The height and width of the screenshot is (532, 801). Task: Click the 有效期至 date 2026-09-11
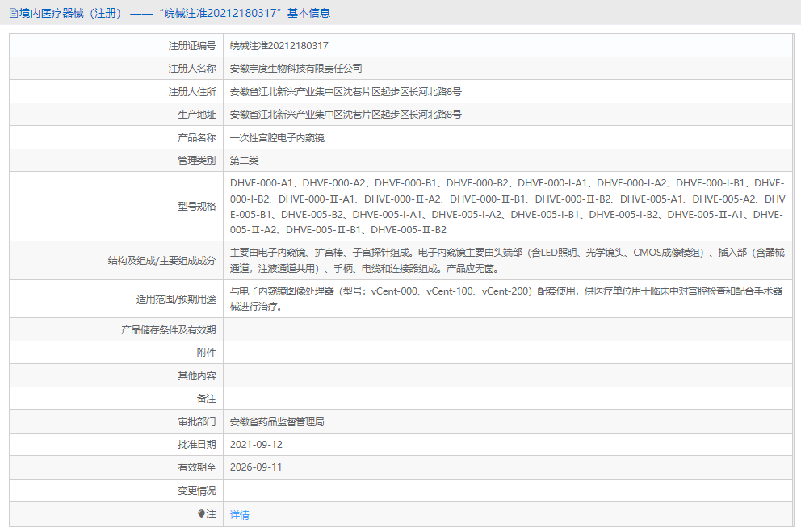[257, 467]
